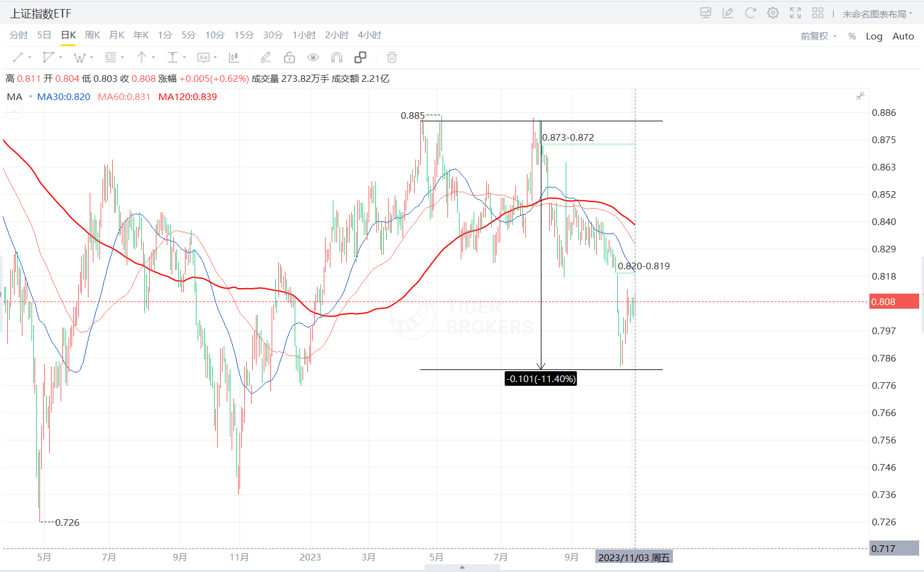Image resolution: width=924 pixels, height=572 pixels.
Task: Switch to the 4小时 timeframe
Action: point(369,35)
